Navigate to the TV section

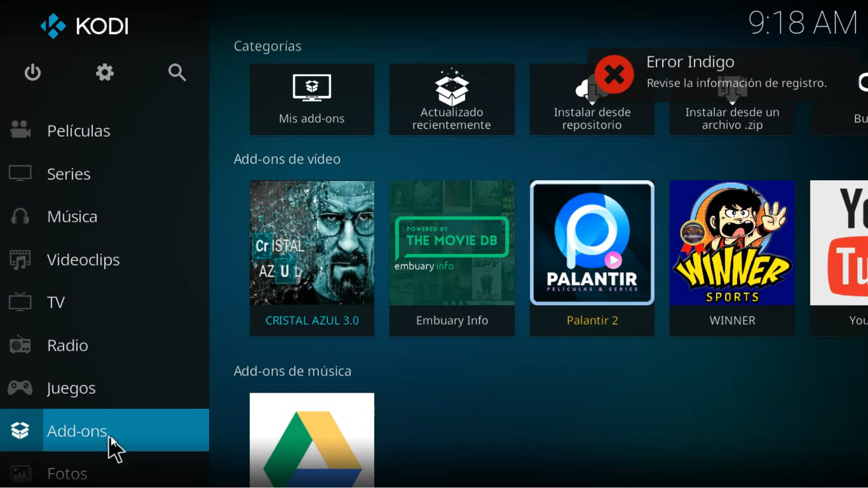[x=56, y=302]
